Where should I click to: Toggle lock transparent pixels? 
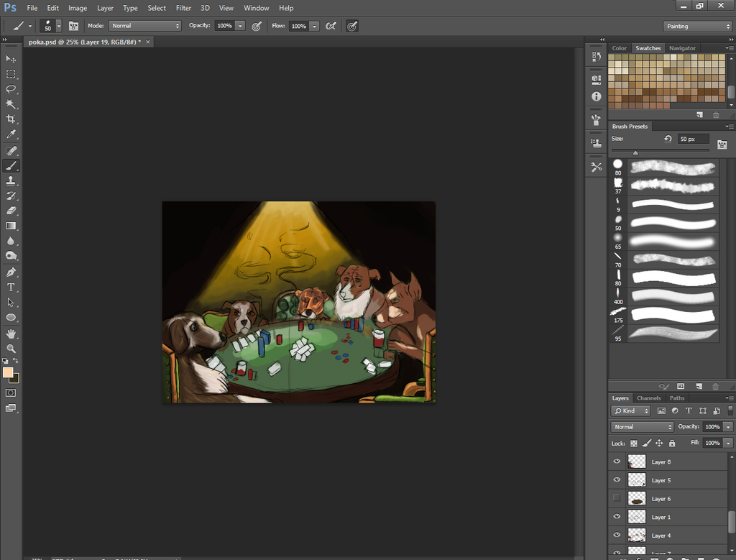coord(634,443)
